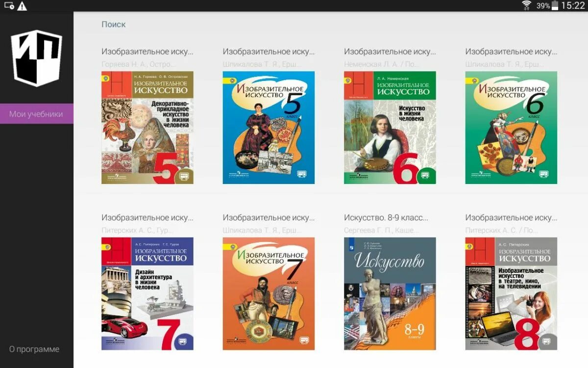This screenshot has width=588, height=368.
Task: Open the О программе sidebar item
Action: tap(34, 349)
